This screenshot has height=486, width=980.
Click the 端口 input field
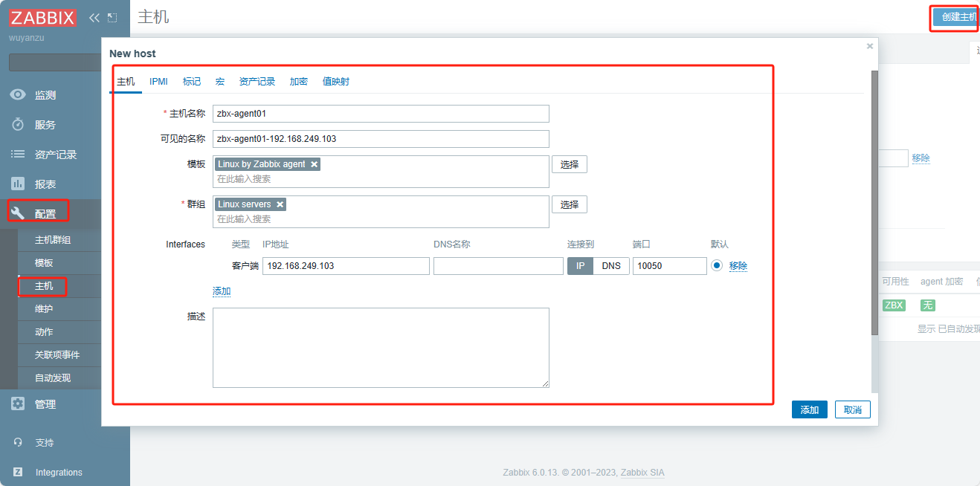click(670, 266)
